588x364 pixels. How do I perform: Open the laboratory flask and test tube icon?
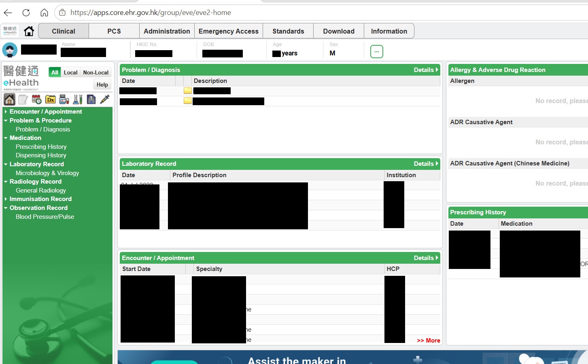pos(78,99)
